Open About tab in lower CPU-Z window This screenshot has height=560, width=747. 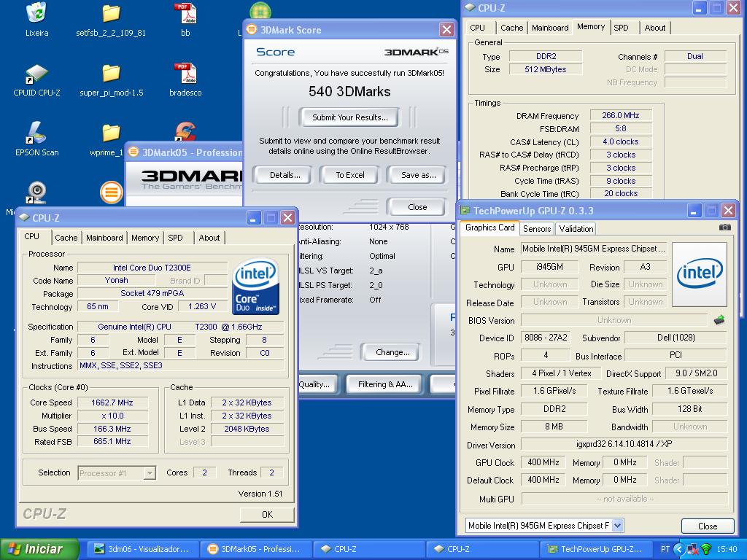[209, 238]
